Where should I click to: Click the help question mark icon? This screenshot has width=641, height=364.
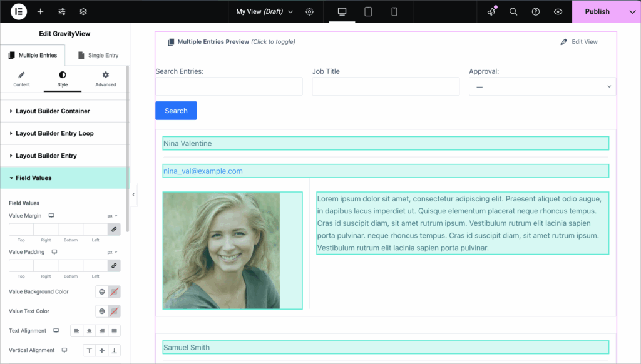[536, 11]
